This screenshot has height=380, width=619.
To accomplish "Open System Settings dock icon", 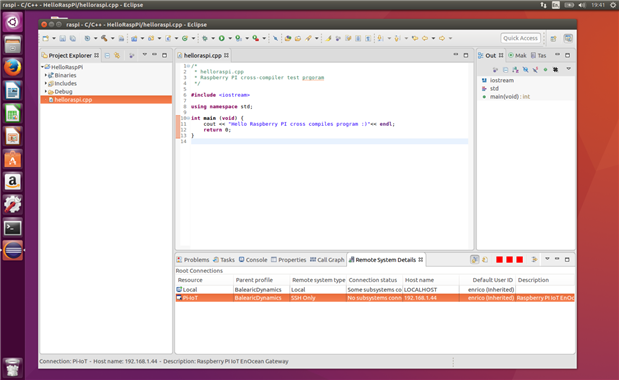I will [13, 205].
